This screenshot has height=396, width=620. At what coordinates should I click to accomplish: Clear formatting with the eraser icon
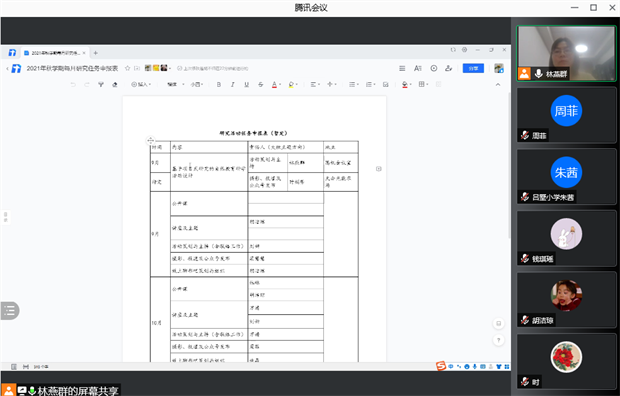(115, 84)
